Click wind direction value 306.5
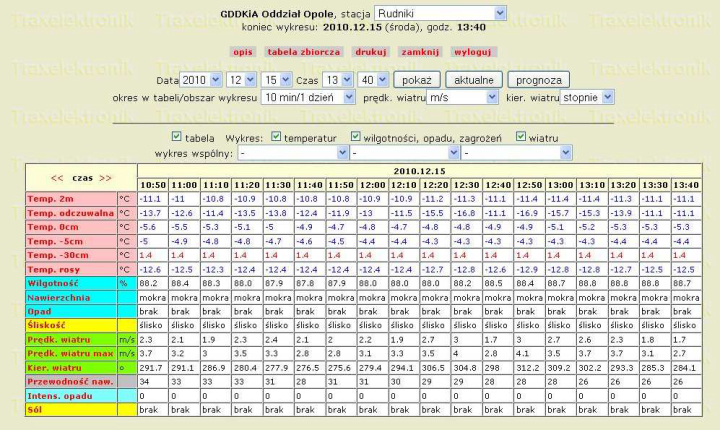The width and height of the screenshot is (720, 430). coord(435,368)
